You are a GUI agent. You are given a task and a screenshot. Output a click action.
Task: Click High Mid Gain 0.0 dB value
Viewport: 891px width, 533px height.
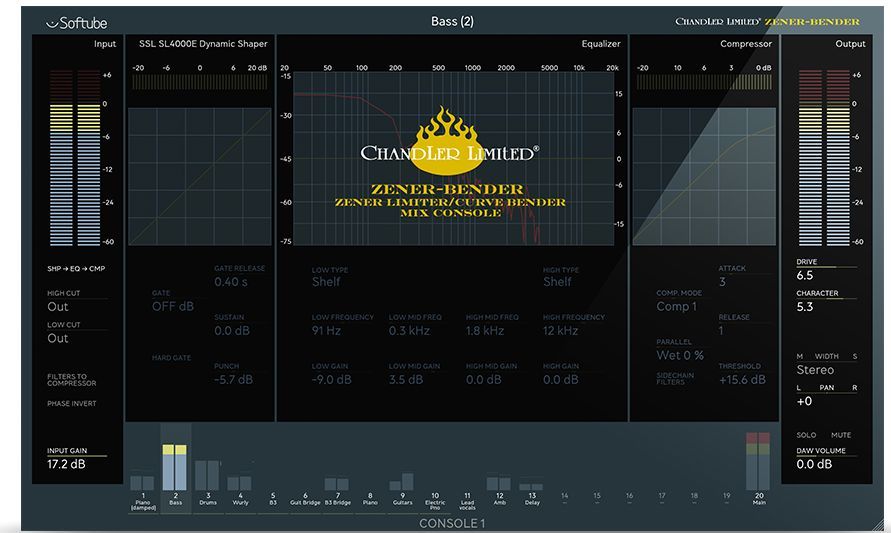pyautogui.click(x=484, y=380)
